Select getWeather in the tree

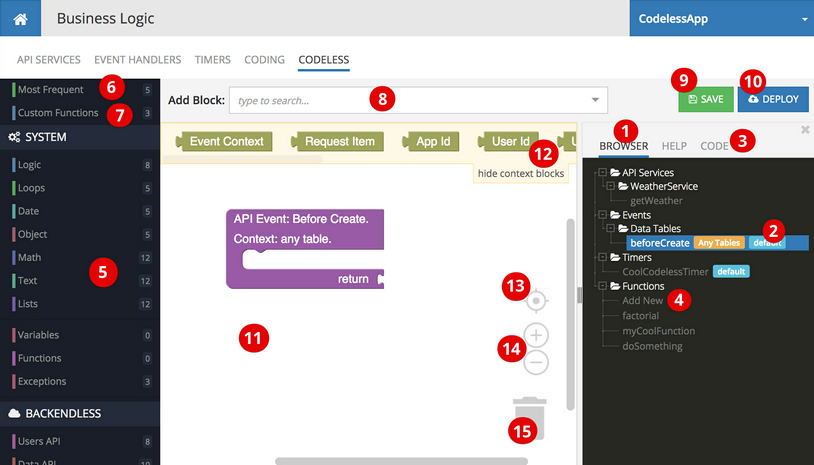pos(656,201)
